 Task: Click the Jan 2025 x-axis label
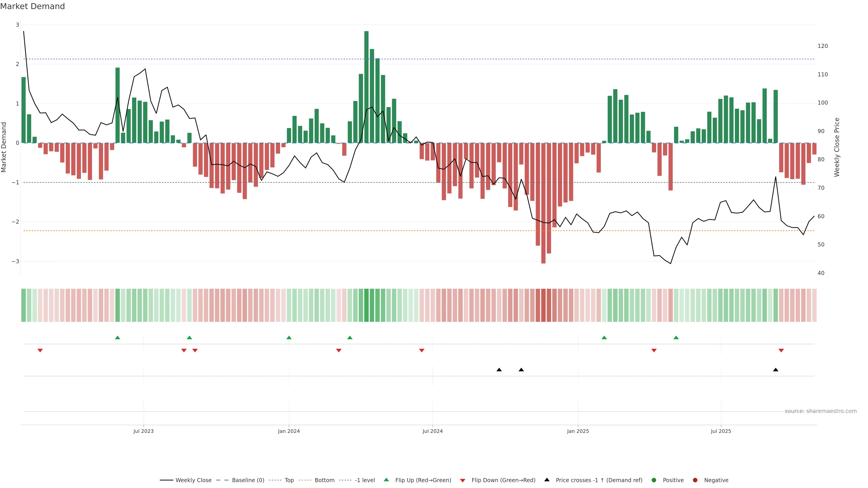(578, 431)
